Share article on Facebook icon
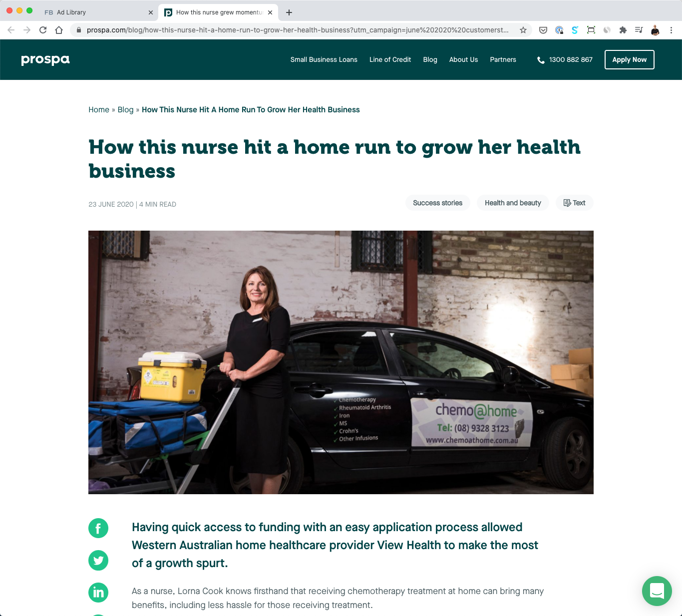 click(98, 528)
